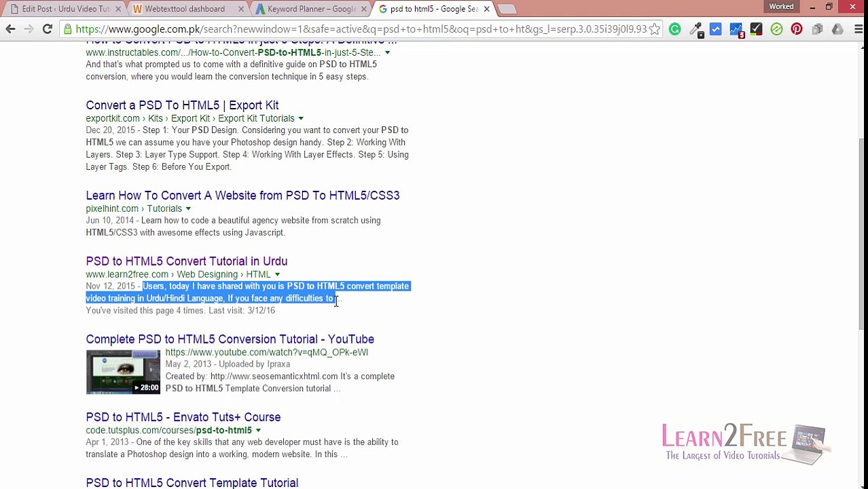
Task: Expand the exportkit.com result dropdown arrow
Action: click(300, 119)
